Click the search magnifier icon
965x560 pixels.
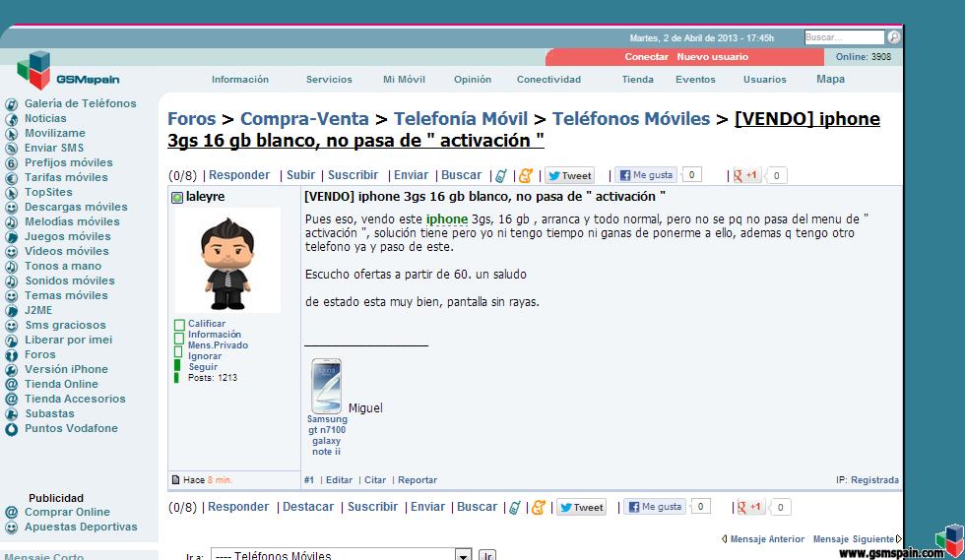pos(894,37)
